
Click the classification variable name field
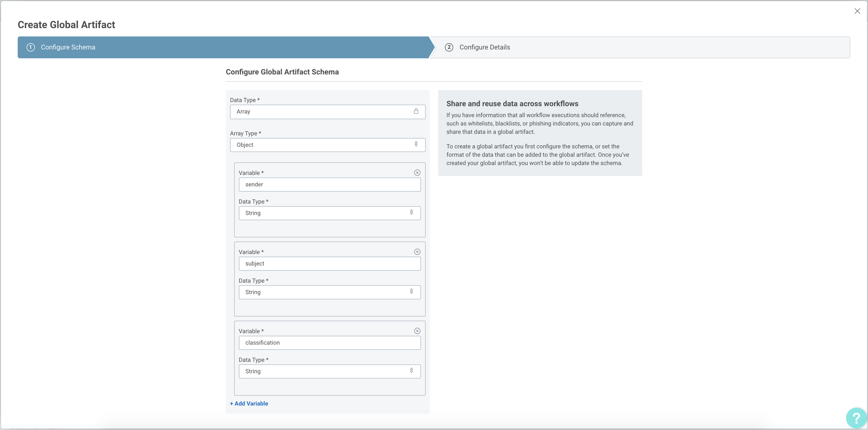(329, 342)
